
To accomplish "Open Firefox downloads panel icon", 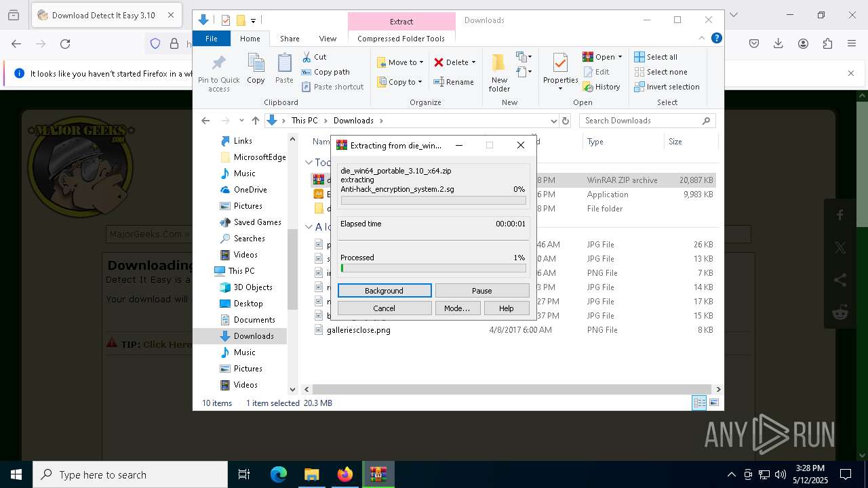I will pos(778,44).
